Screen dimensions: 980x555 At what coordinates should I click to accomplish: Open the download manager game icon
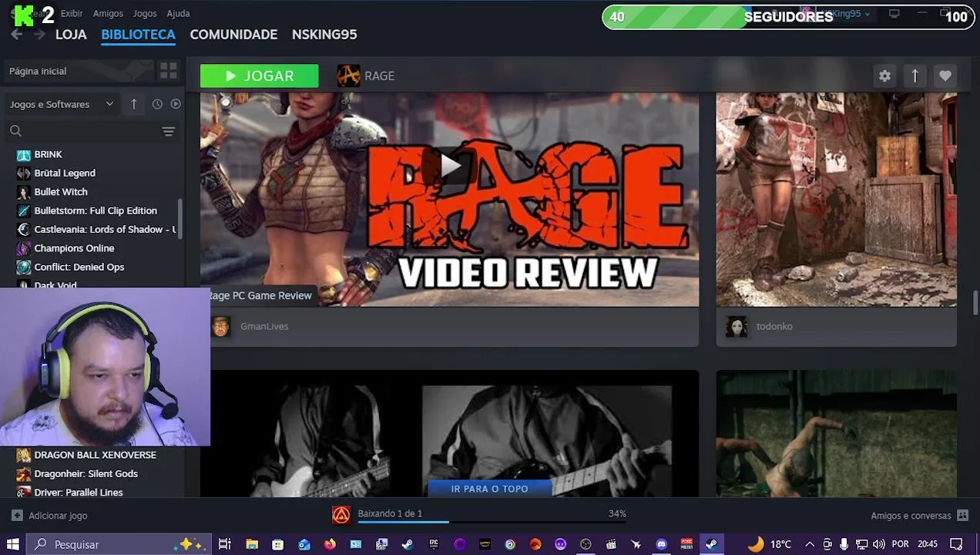[x=341, y=515]
